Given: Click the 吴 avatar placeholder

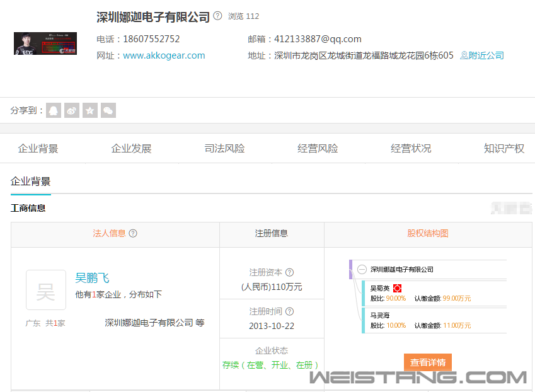Looking at the screenshot, I should 46,290.
